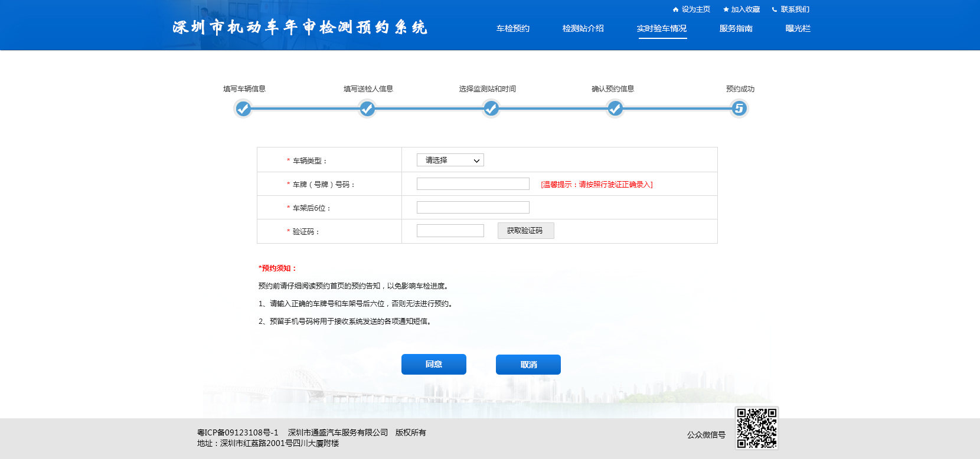980x459 pixels.
Task: Click the step 5 预约成功 circle icon
Action: [x=739, y=109]
